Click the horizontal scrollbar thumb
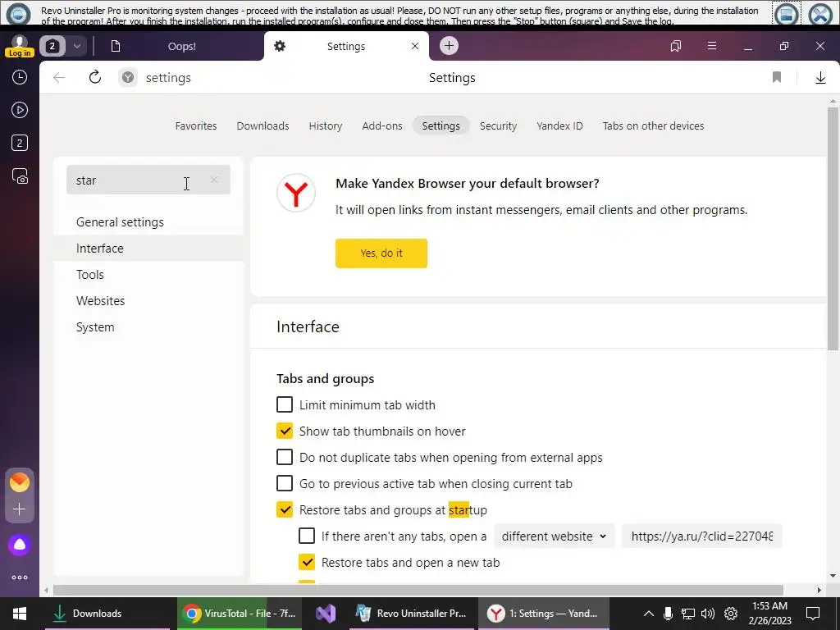Viewport: 840px width, 630px height. coord(418,590)
